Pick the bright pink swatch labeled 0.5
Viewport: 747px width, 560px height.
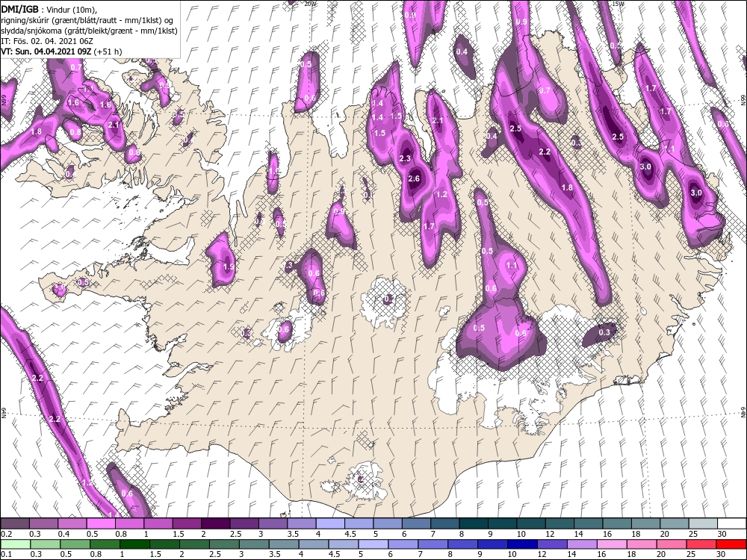[x=101, y=524]
